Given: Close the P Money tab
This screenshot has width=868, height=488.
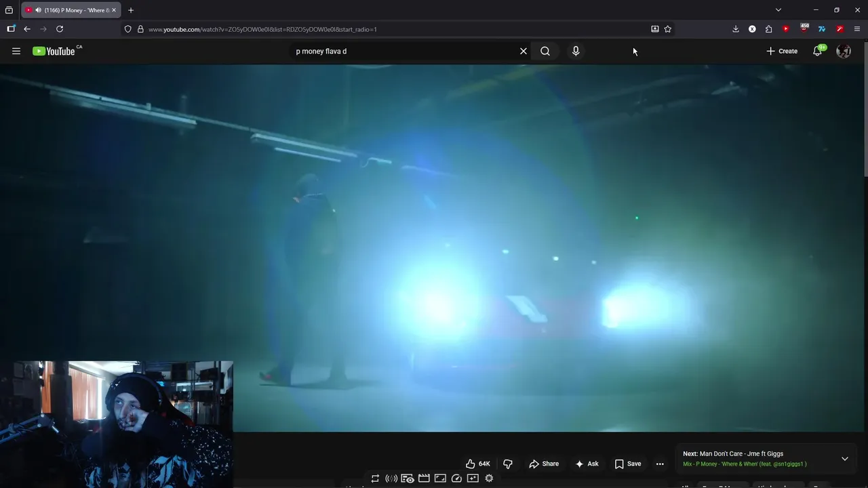Looking at the screenshot, I should [114, 10].
